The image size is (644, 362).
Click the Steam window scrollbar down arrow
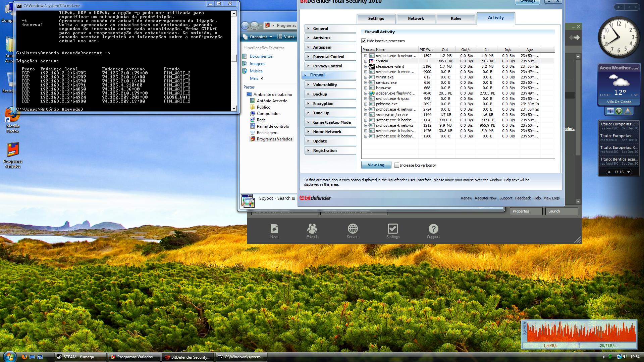(x=578, y=202)
